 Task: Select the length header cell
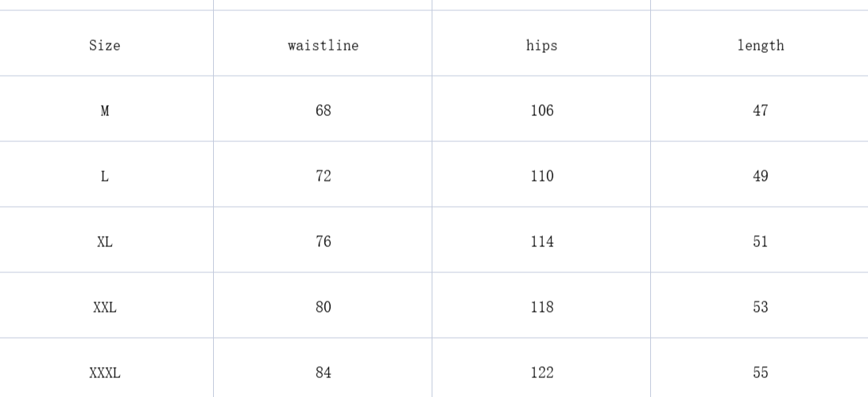click(760, 45)
